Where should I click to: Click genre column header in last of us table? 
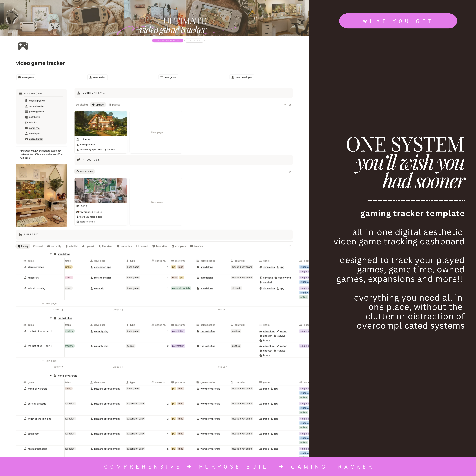(264, 325)
